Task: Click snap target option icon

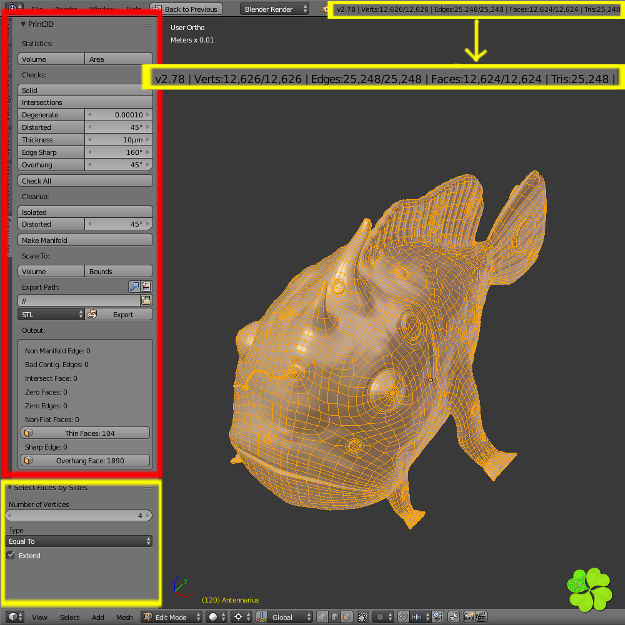Action: pyautogui.click(x=438, y=617)
